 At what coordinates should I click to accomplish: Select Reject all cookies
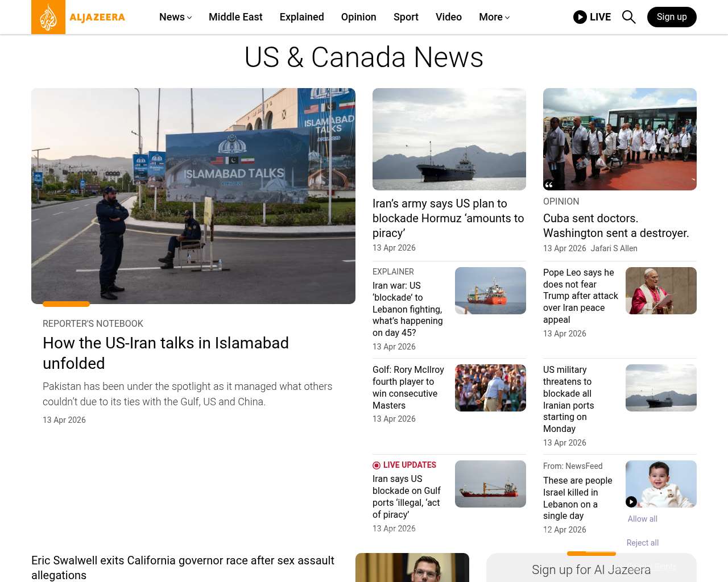[x=642, y=543]
